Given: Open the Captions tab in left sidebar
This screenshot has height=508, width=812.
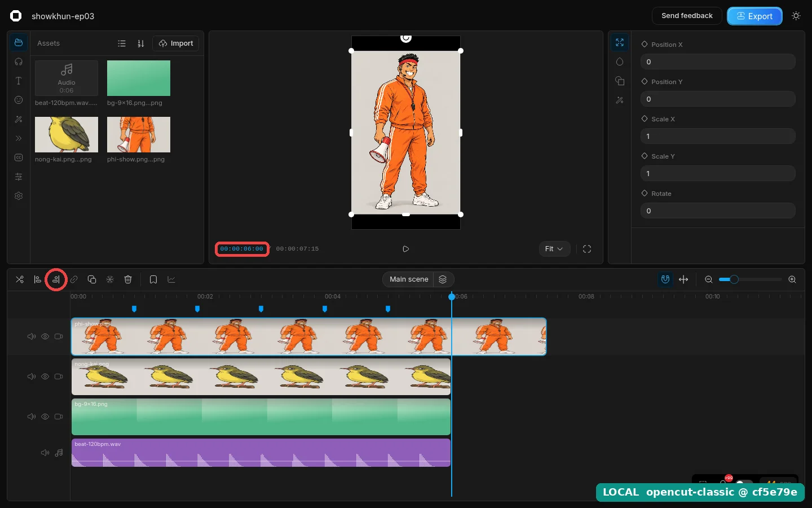Looking at the screenshot, I should coord(19,157).
